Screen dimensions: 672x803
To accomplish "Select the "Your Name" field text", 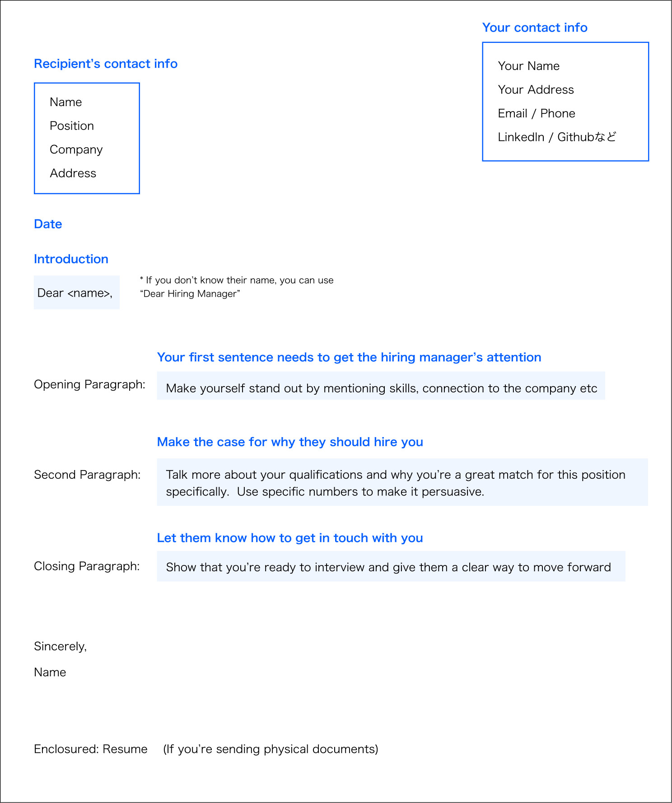I will [528, 66].
